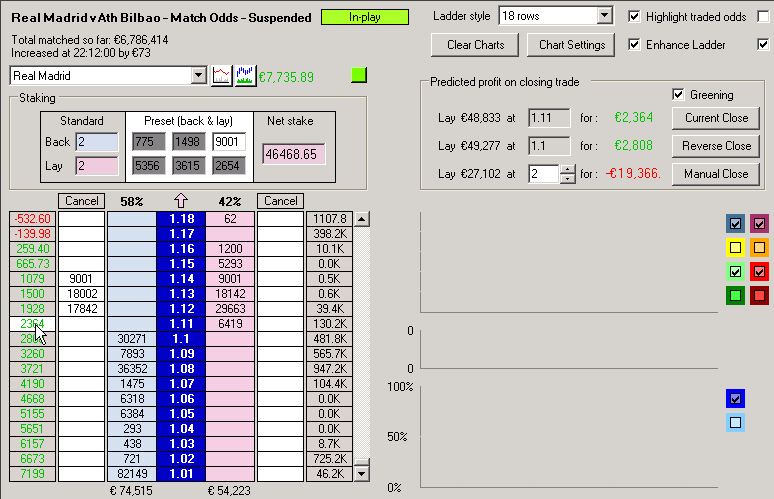The image size is (774, 499).
Task: Disable Highlight traded odds checkbox
Action: pyautogui.click(x=634, y=17)
